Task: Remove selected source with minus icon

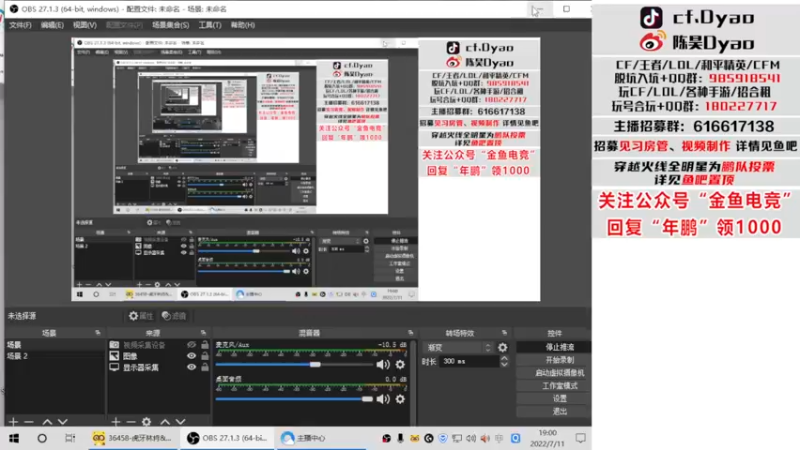Action: click(x=131, y=422)
